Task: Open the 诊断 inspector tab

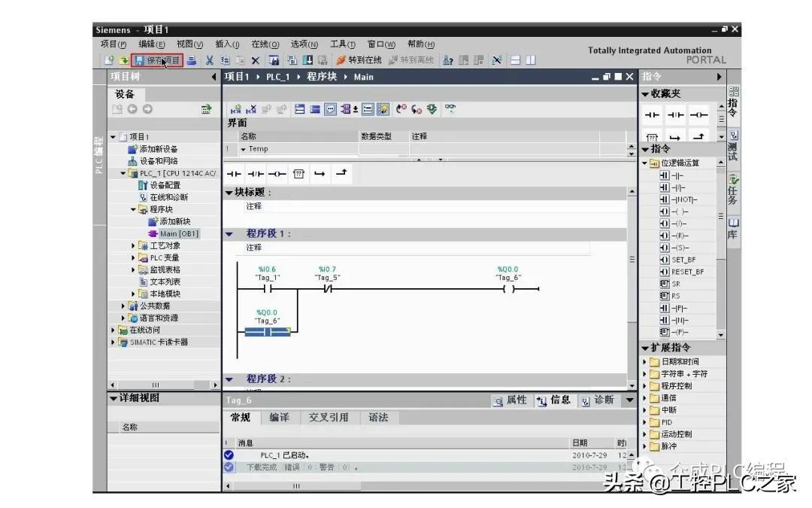Action: coord(598,400)
